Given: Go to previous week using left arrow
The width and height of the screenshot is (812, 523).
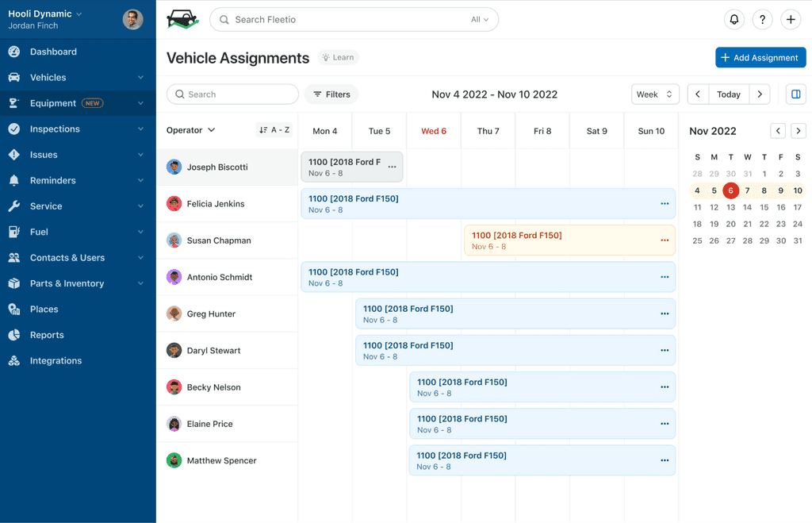Looking at the screenshot, I should (x=698, y=94).
